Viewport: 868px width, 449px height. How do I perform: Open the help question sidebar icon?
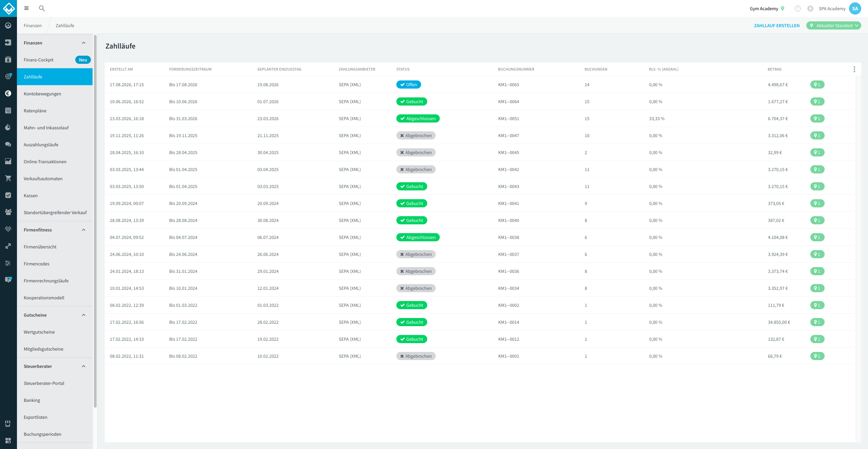pos(8,280)
